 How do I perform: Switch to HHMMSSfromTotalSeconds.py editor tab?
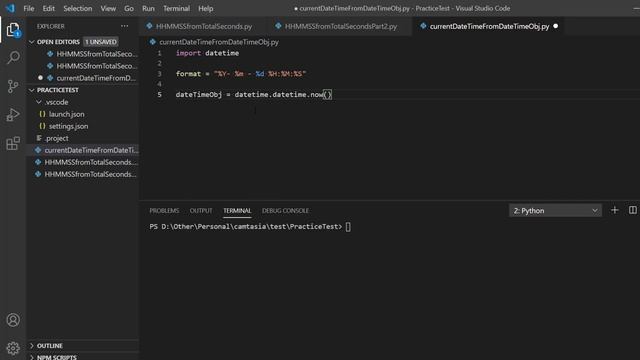(204, 26)
